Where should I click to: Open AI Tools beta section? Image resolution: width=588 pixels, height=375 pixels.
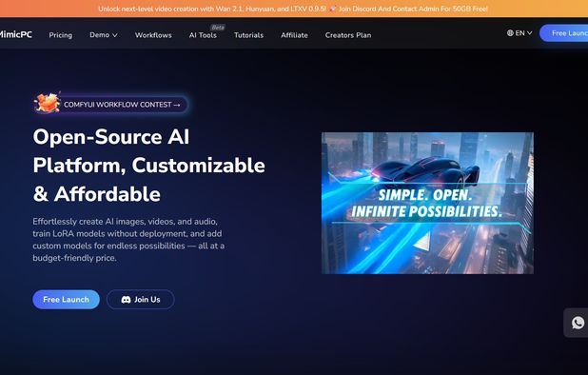click(203, 35)
